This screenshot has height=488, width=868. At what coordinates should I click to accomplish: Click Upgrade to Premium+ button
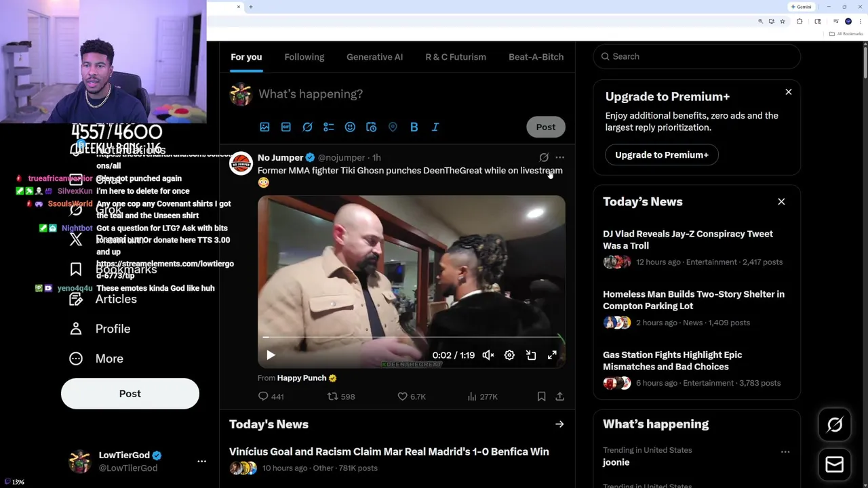tap(662, 155)
